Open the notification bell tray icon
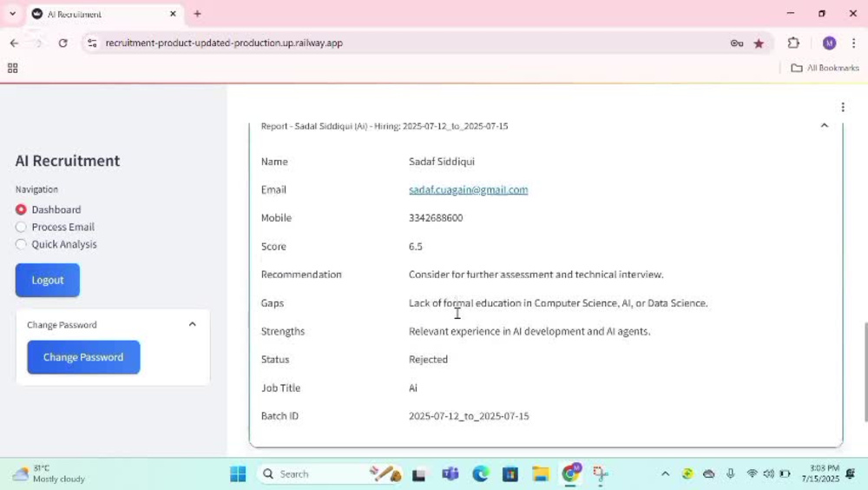 click(851, 473)
